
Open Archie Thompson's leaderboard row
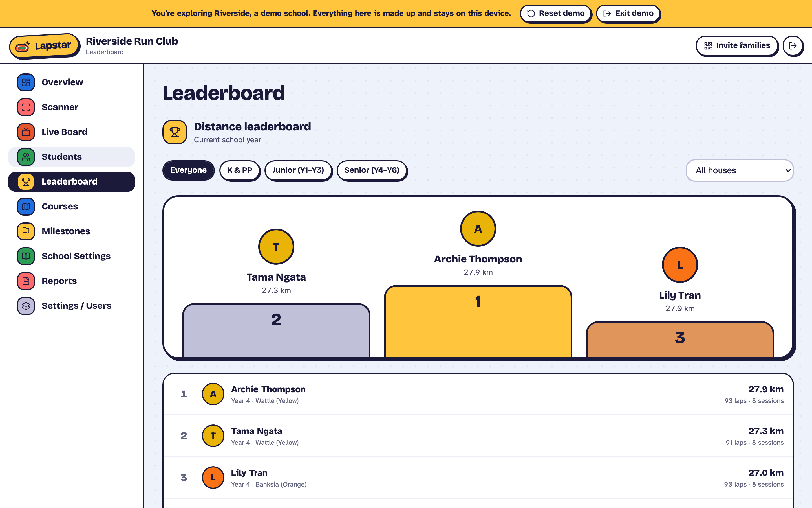pos(478,394)
